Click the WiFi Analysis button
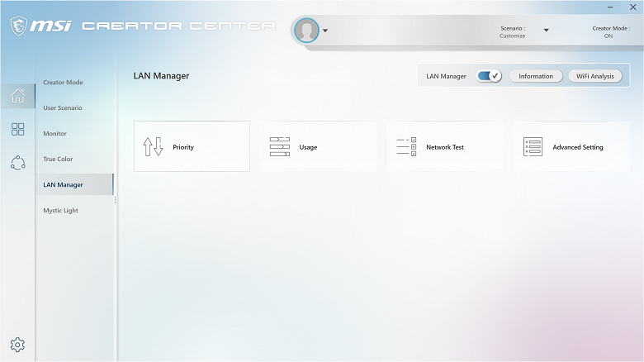Viewport: 644px width, 362px height. pos(595,76)
